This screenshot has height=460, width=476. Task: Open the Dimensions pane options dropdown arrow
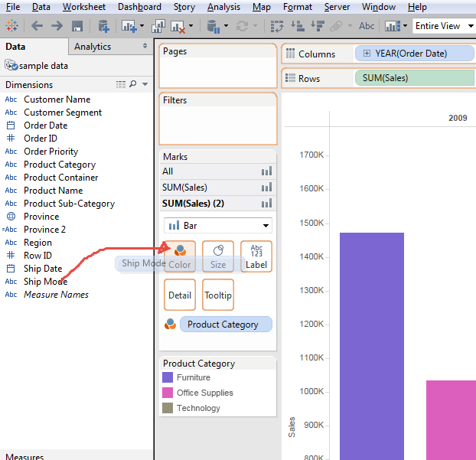(x=145, y=84)
